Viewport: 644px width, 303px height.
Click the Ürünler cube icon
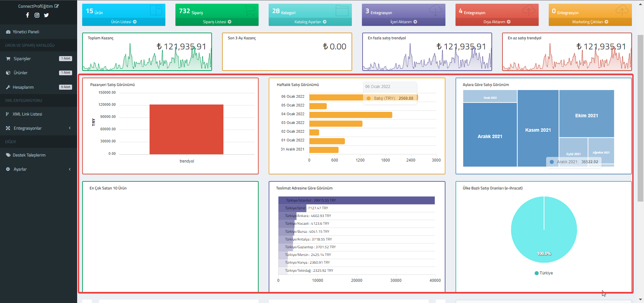(8, 73)
